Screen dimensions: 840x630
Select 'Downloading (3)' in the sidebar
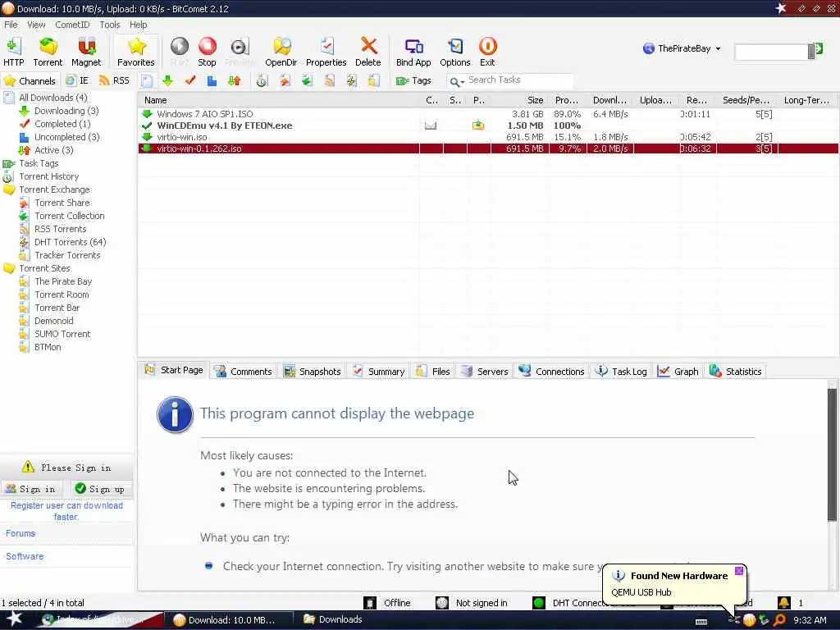66,111
